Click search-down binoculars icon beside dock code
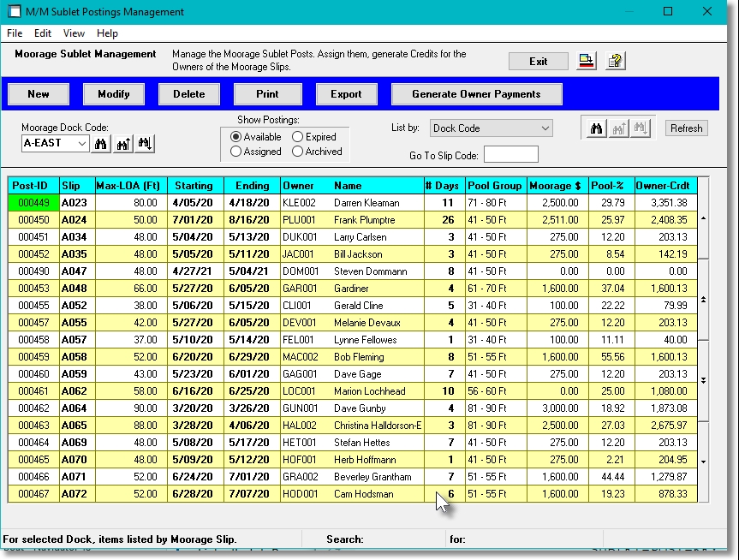This screenshot has width=739, height=560. 145,143
